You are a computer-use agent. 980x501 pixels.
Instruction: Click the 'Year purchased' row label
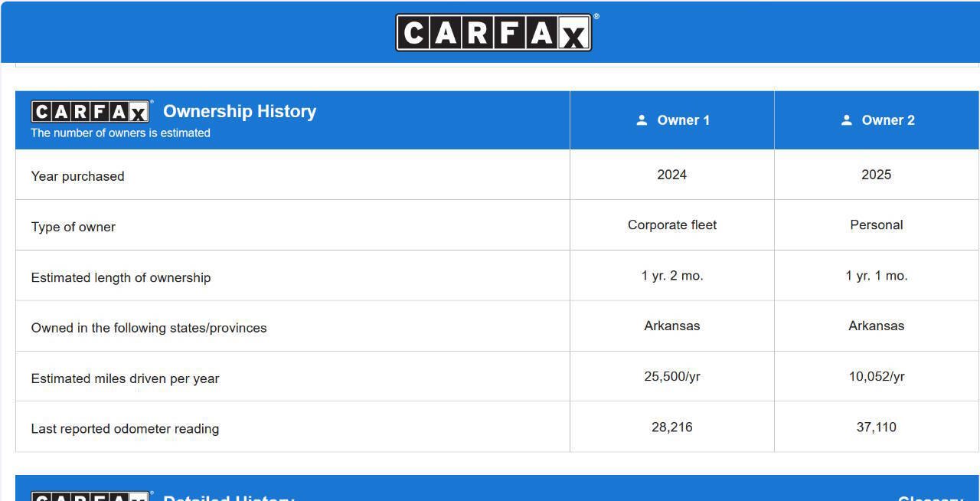pos(77,176)
